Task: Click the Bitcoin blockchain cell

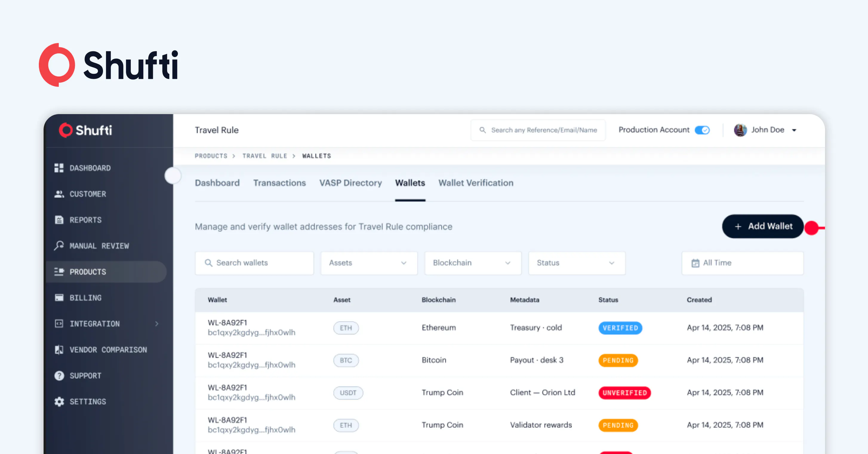Action: [434, 360]
